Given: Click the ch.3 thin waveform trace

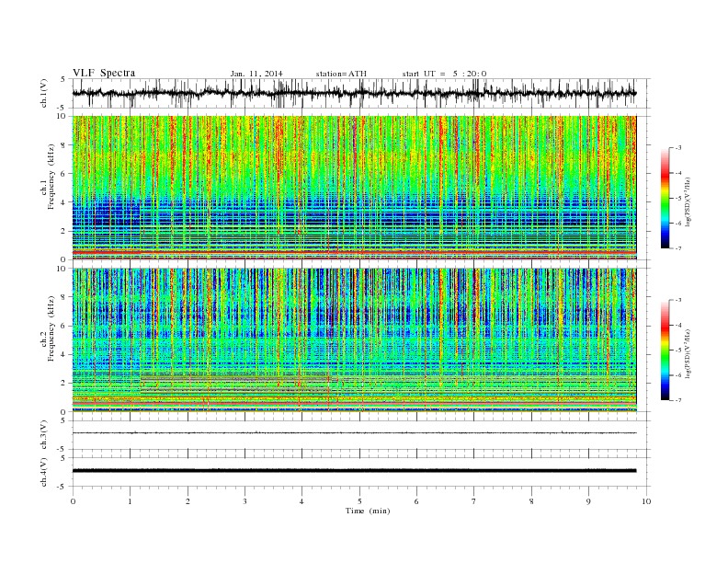Looking at the screenshot, I should pos(354,433).
